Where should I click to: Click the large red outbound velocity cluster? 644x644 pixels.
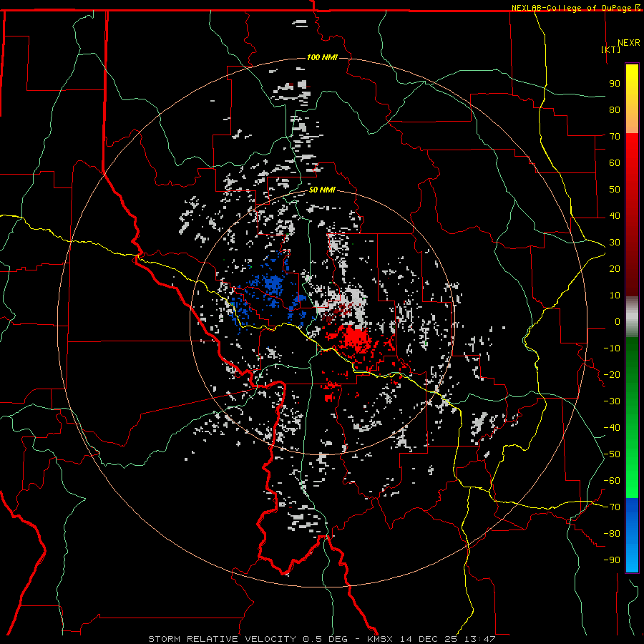[x=356, y=338]
